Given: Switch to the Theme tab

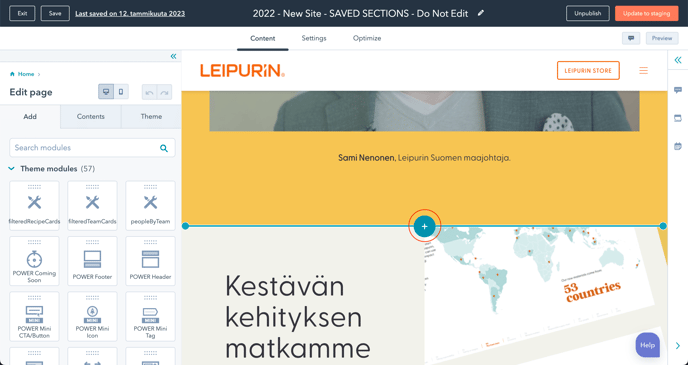Looking at the screenshot, I should click(151, 116).
